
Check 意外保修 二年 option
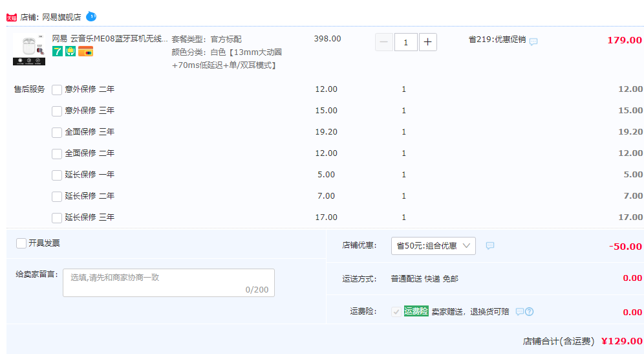[x=57, y=89]
